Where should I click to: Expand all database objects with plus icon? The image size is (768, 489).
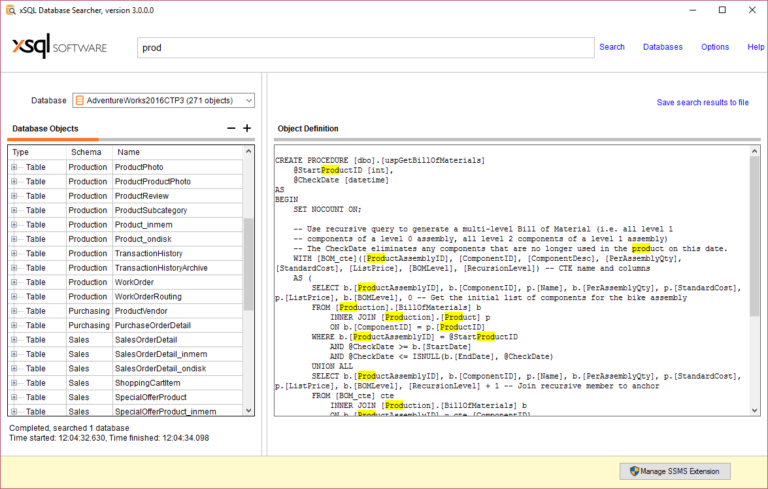(x=247, y=128)
